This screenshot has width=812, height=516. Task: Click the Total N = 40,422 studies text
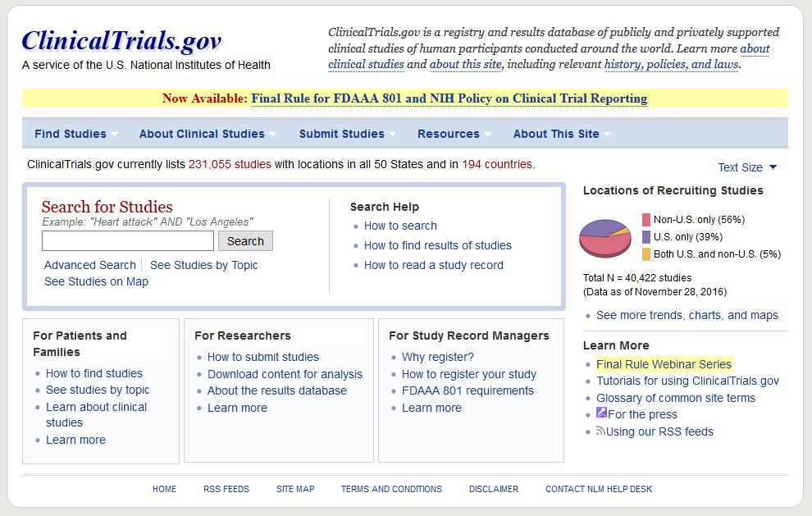(637, 277)
